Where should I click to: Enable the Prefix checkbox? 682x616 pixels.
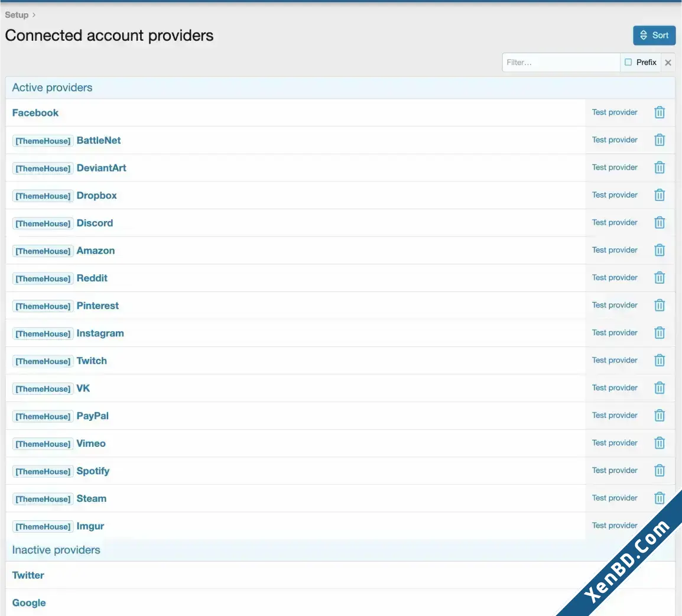(628, 62)
